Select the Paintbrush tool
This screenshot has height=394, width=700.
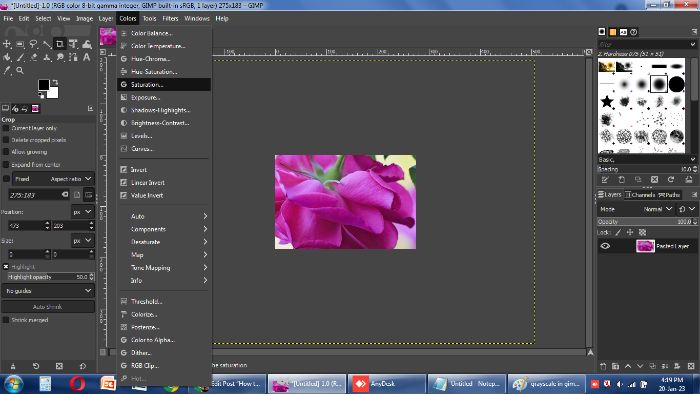coord(20,57)
